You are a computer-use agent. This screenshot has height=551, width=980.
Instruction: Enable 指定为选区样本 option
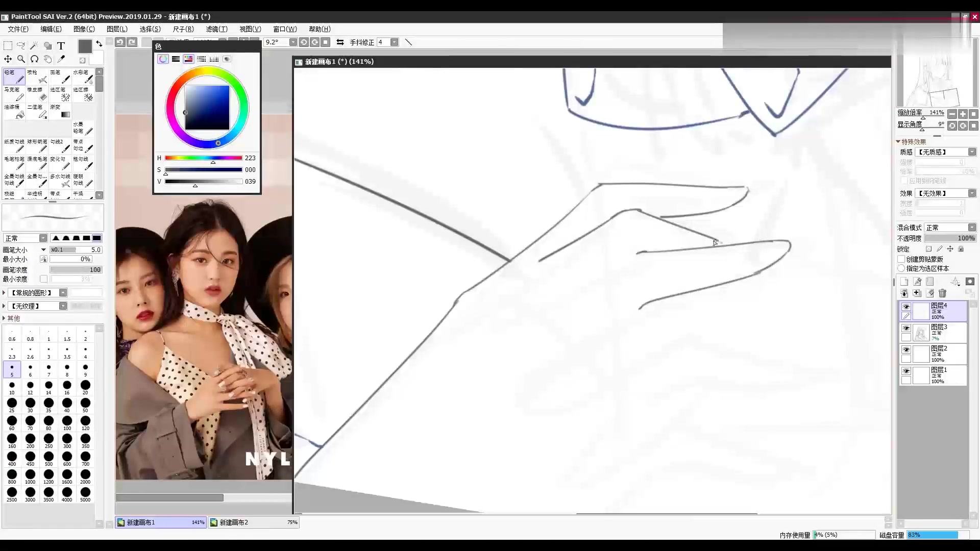(901, 268)
